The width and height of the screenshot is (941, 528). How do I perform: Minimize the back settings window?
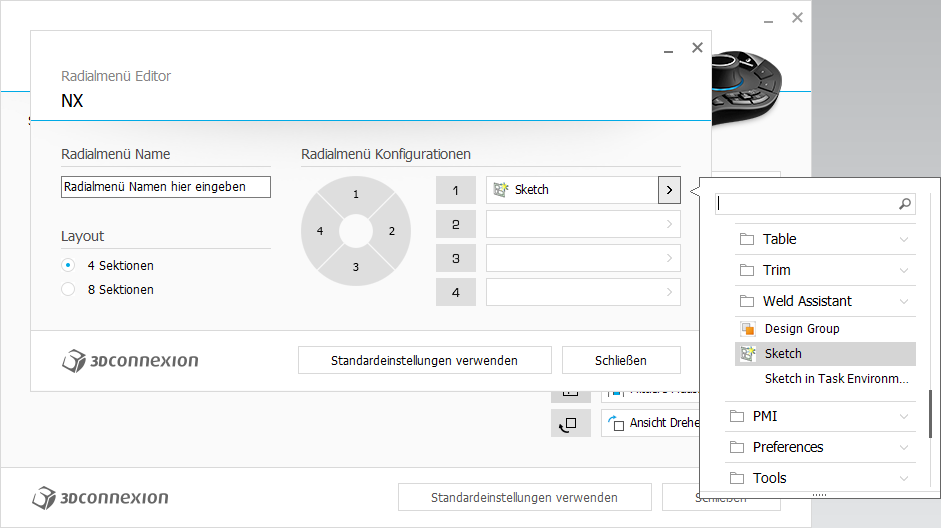[768, 21]
